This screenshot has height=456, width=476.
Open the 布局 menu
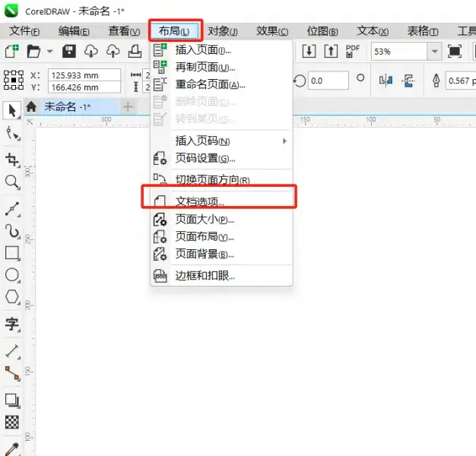175,31
